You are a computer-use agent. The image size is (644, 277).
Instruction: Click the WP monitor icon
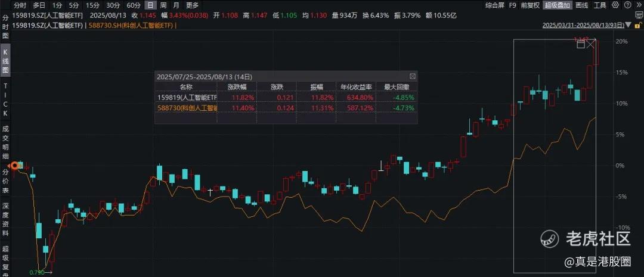click(639, 15)
